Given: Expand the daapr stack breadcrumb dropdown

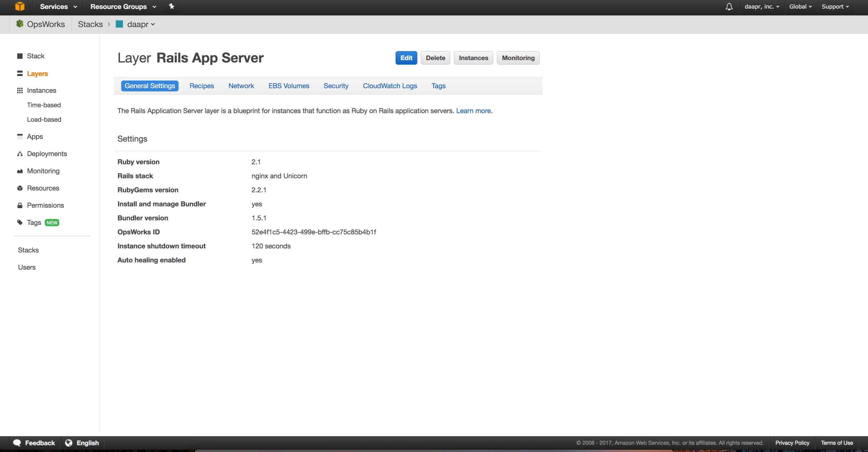Looking at the screenshot, I should click(x=141, y=24).
